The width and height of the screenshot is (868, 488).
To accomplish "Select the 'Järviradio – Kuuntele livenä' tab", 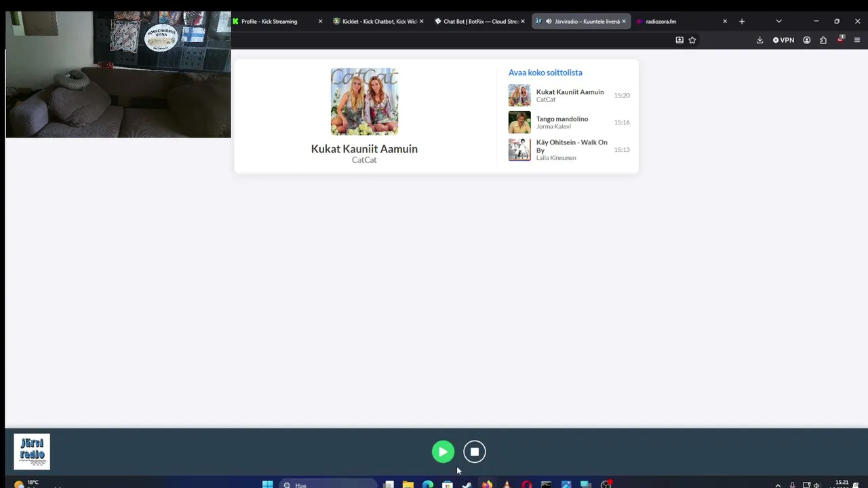I will 581,22.
